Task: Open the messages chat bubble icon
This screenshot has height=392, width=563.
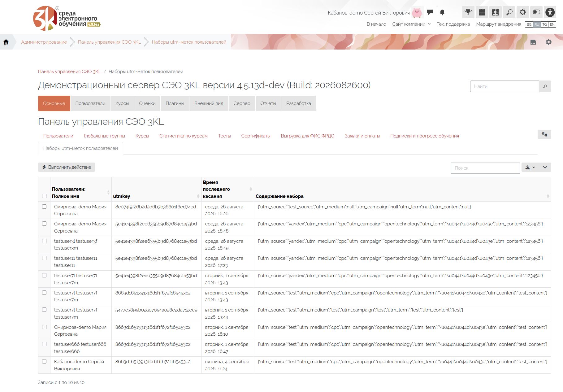Action: [430, 12]
